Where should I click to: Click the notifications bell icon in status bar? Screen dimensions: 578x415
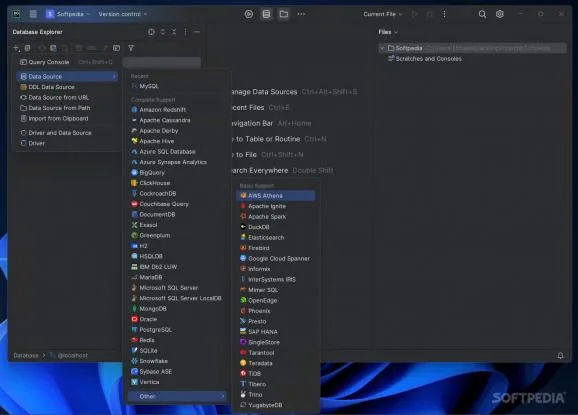pos(560,356)
